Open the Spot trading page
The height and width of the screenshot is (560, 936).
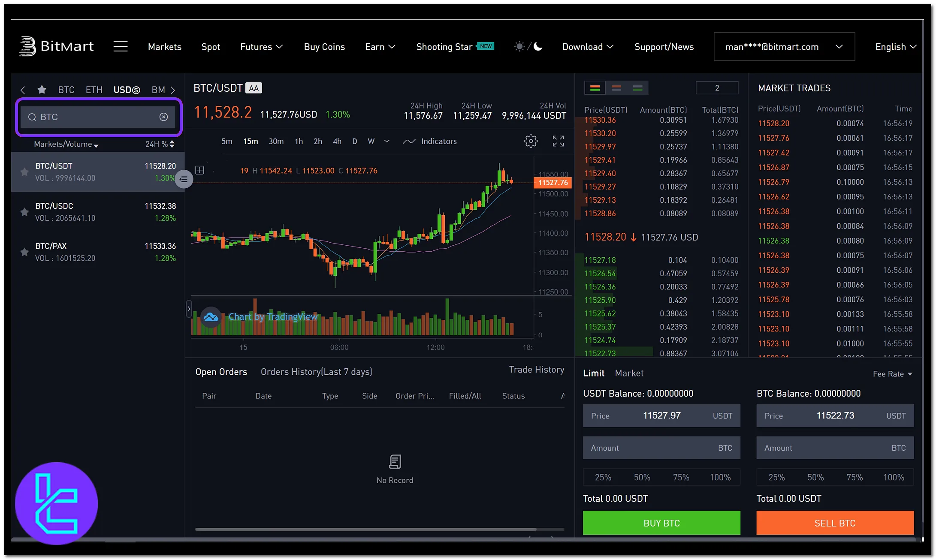click(211, 47)
